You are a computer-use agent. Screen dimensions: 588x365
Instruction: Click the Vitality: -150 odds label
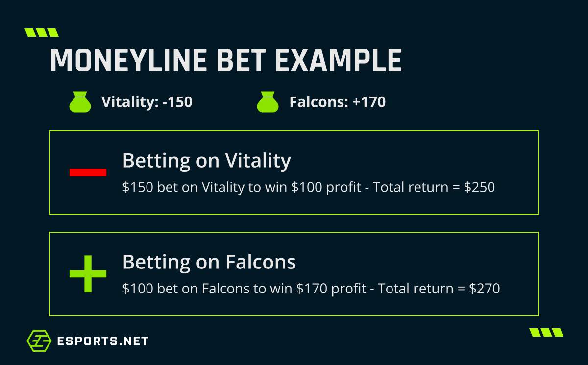click(x=147, y=102)
